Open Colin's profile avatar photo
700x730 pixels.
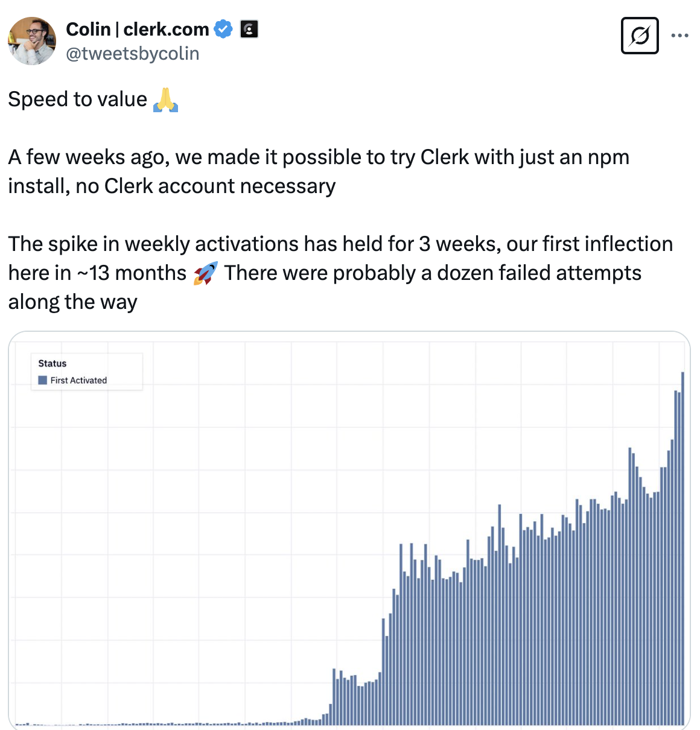pos(32,41)
